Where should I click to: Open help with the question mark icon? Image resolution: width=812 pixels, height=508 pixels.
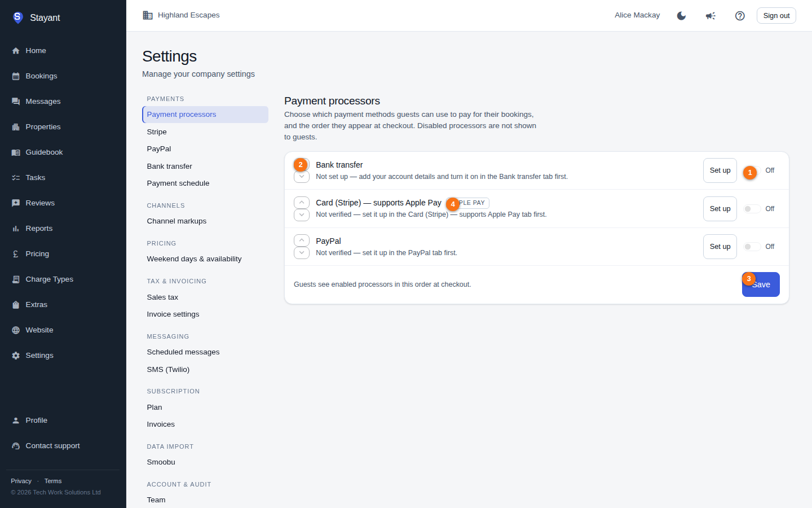tap(740, 16)
